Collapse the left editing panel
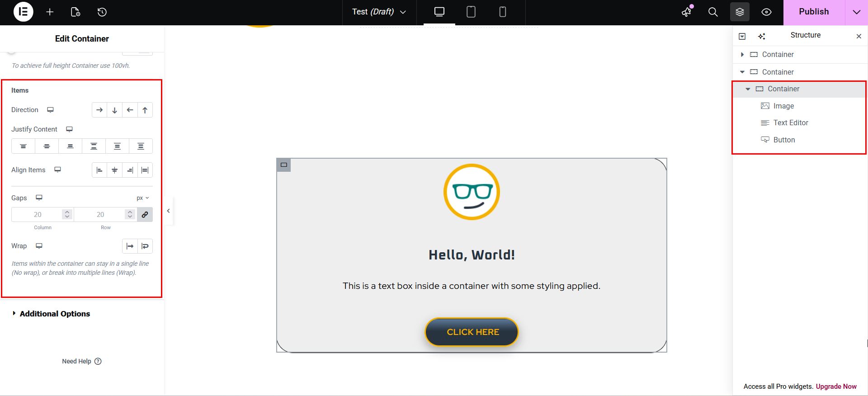The image size is (868, 396). point(168,211)
